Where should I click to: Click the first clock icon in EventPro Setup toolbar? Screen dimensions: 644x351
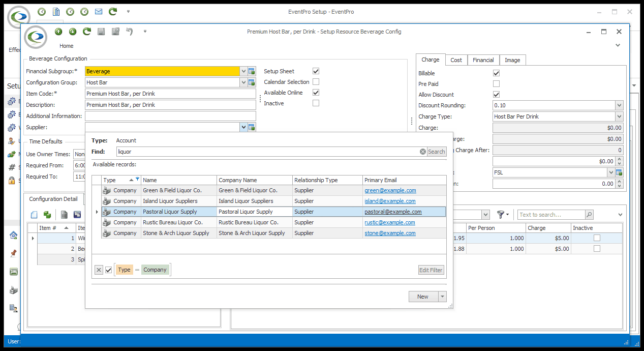click(42, 11)
